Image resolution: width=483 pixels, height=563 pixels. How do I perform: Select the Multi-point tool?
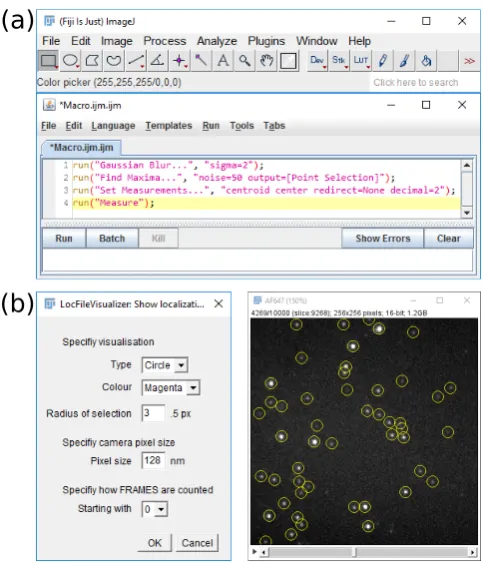coord(180,61)
